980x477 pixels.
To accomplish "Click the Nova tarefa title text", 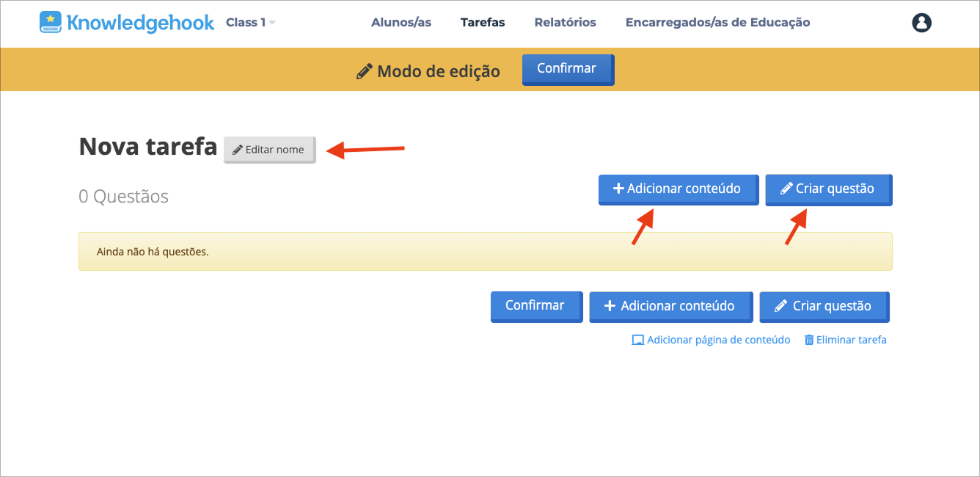I will click(x=148, y=147).
